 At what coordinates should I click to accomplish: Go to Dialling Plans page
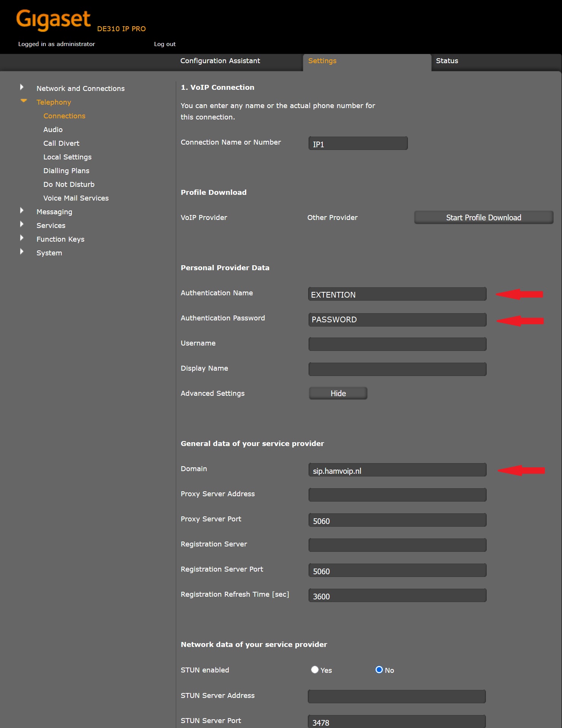click(66, 171)
